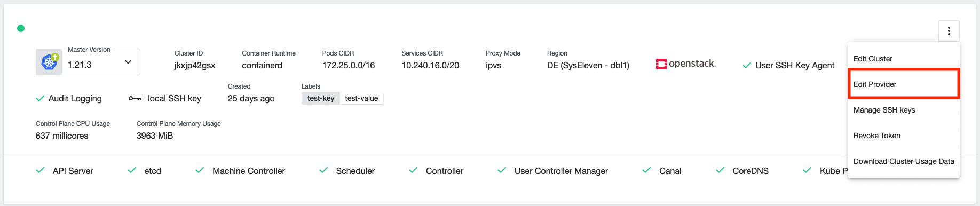This screenshot has height=206, width=980.
Task: Click the User Controller Manager checkmark
Action: [x=502, y=170]
